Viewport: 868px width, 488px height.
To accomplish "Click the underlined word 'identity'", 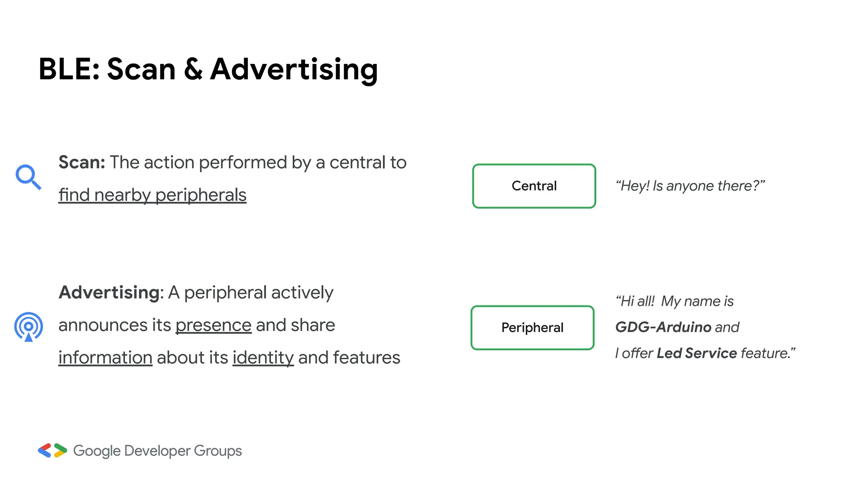I will tap(263, 358).
